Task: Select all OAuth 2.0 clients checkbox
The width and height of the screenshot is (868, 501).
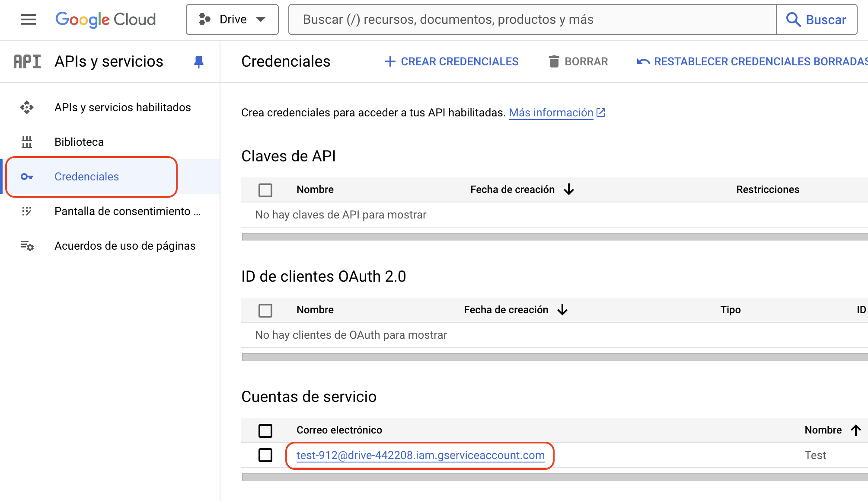Action: point(265,310)
